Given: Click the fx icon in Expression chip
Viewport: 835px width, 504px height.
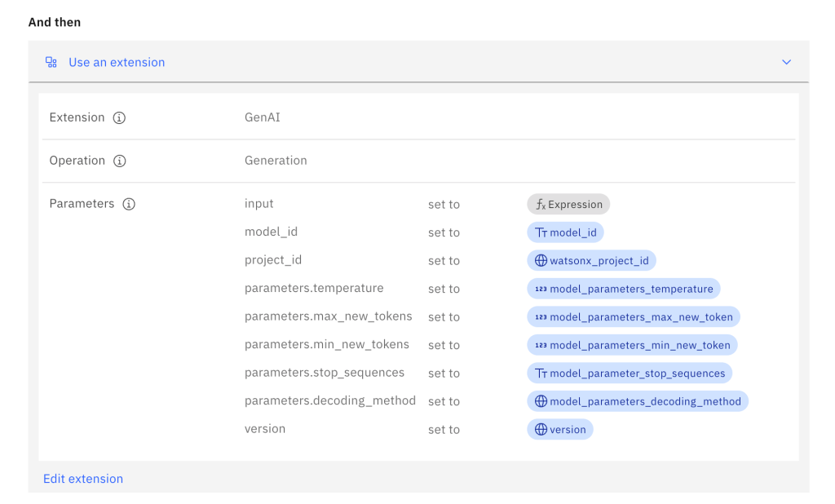Looking at the screenshot, I should 540,205.
